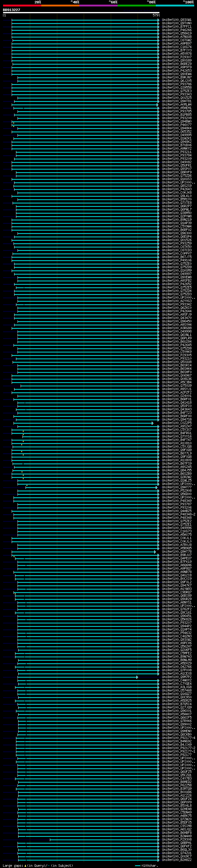Select hit label UniRef100_P46077
Screen dimensions: 197x868
177,125
